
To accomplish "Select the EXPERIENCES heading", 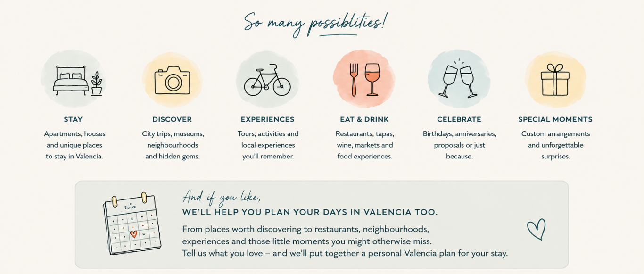I will [267, 119].
